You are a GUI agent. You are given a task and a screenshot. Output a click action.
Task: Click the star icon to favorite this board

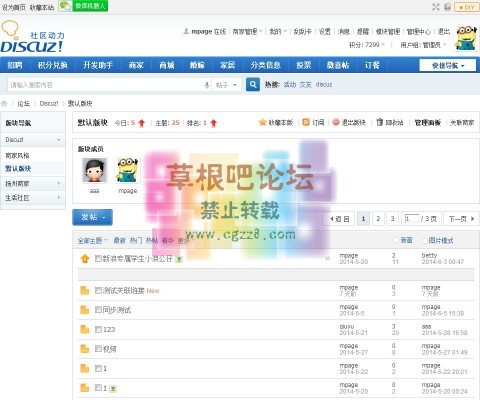coord(263,122)
